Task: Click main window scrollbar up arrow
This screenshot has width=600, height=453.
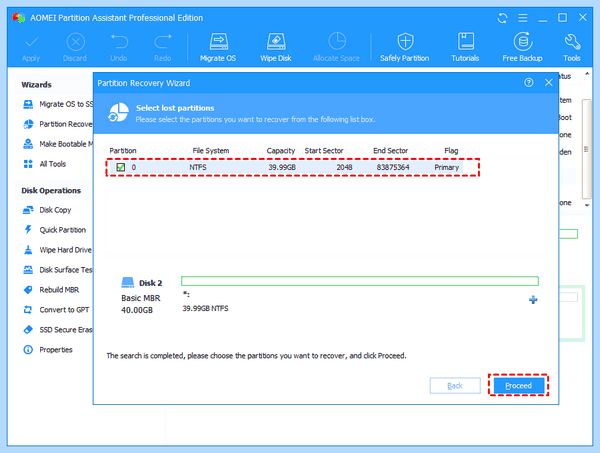Action: tap(587, 73)
